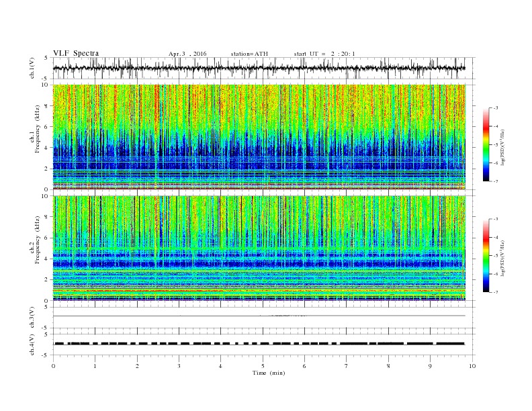Click the "ch.3(V)" axis label
The image size is (532, 411).
click(32, 318)
